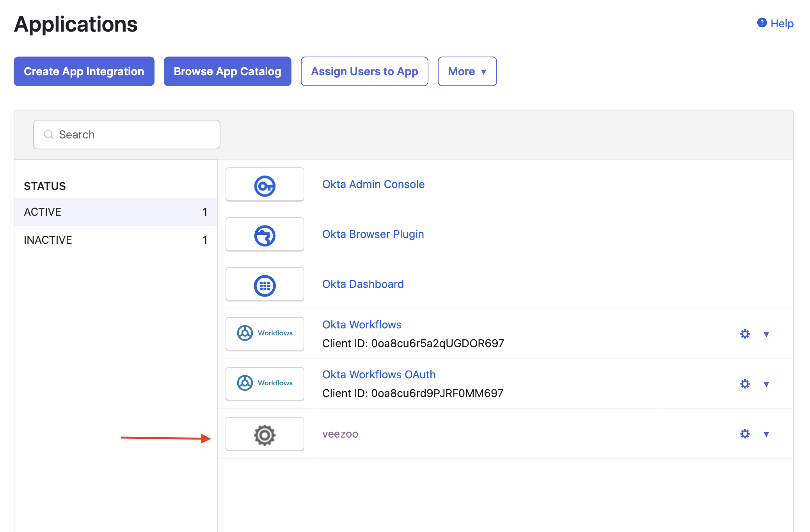Click the Okta Workflows OAuth logo thumbnail

click(x=265, y=384)
